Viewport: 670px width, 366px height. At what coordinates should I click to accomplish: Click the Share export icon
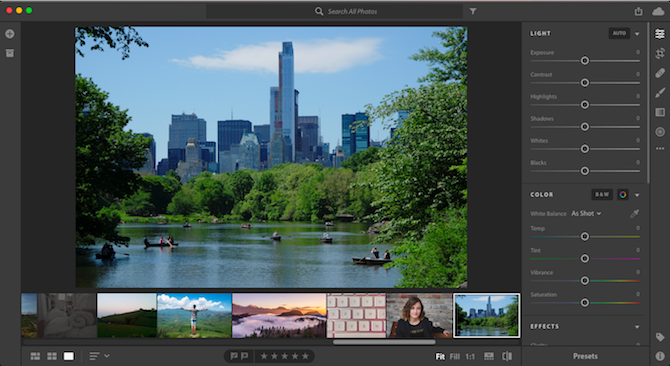[x=638, y=12]
